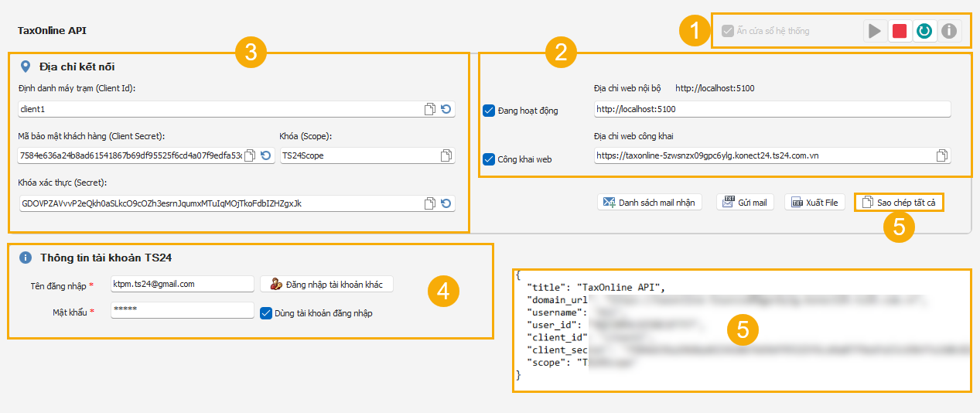Open the info icon in top toolbar
This screenshot has height=413, width=980.
(949, 31)
